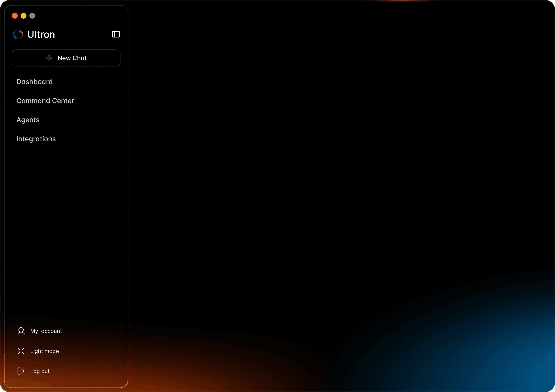Switch to Light mode via its label
This screenshot has height=392, width=555.
tap(44, 351)
